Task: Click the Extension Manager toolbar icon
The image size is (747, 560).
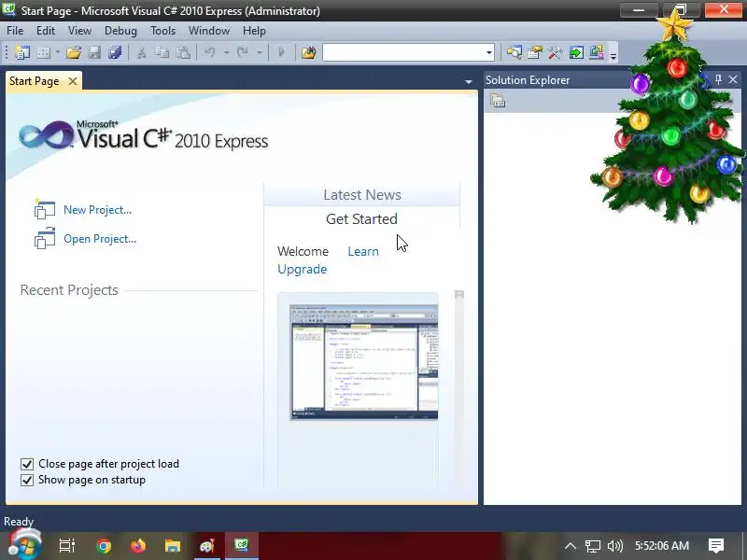Action: coord(597,52)
